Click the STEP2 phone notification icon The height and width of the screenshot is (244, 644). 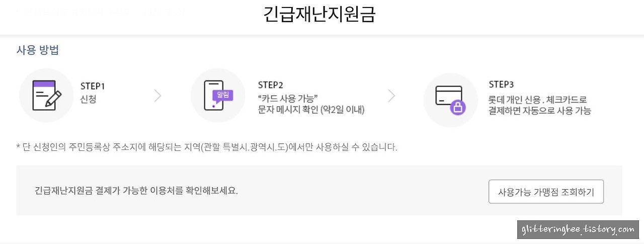tap(218, 95)
